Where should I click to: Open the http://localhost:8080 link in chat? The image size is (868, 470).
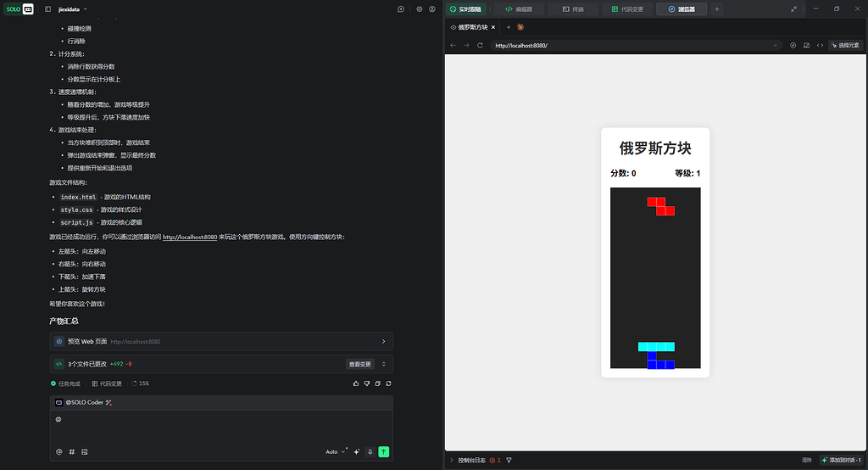190,238
